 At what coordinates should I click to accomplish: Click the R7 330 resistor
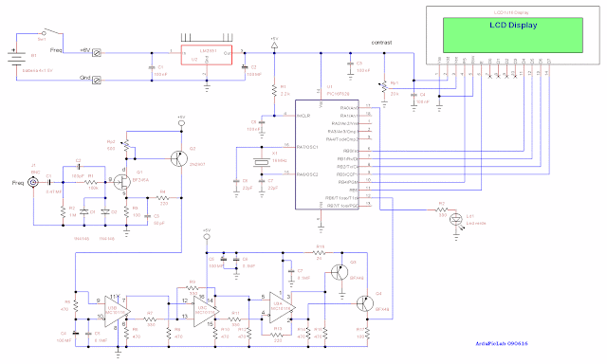[150, 319]
